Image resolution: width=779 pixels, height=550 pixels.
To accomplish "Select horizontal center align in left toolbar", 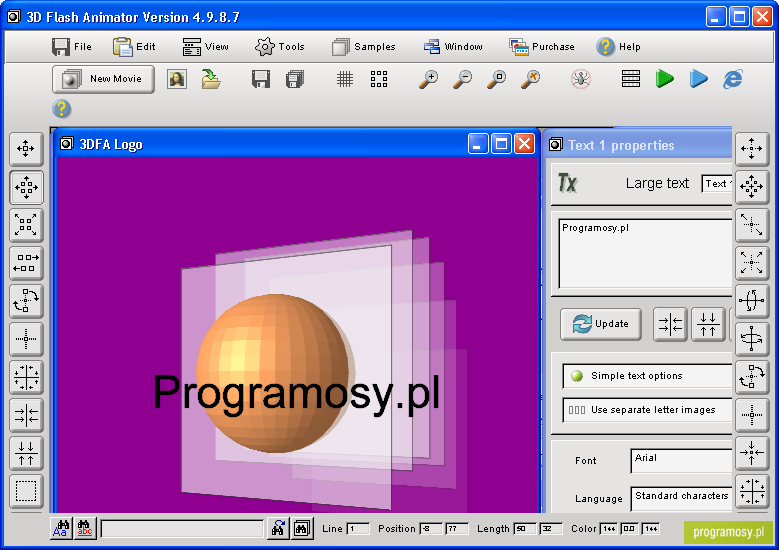I will tap(26, 415).
